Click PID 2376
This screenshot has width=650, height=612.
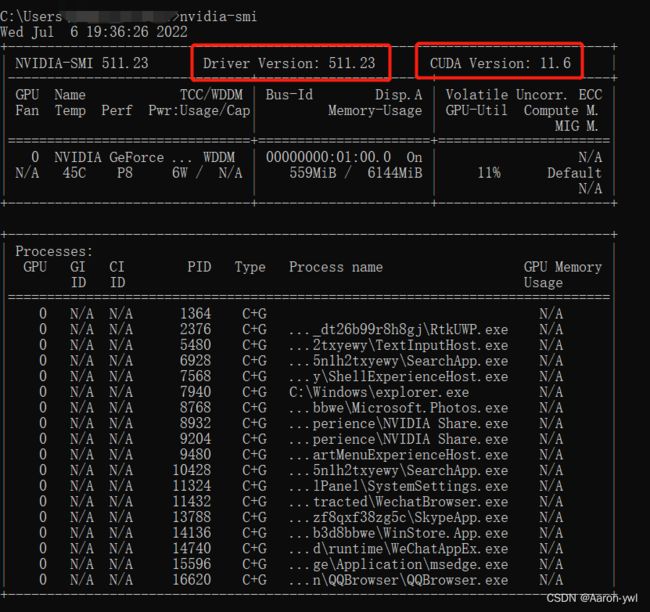(195, 329)
